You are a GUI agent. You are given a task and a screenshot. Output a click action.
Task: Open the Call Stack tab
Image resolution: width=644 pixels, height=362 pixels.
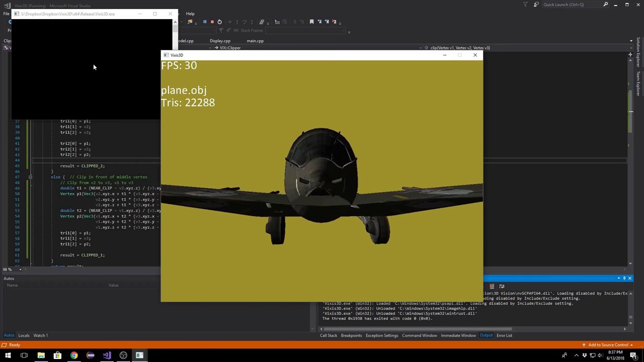point(329,335)
